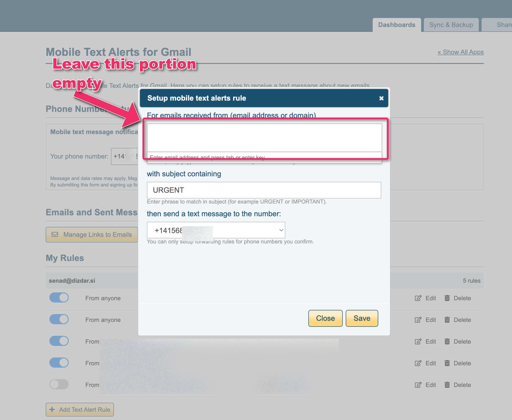Click edit pencil icon for first rule

pos(418,298)
